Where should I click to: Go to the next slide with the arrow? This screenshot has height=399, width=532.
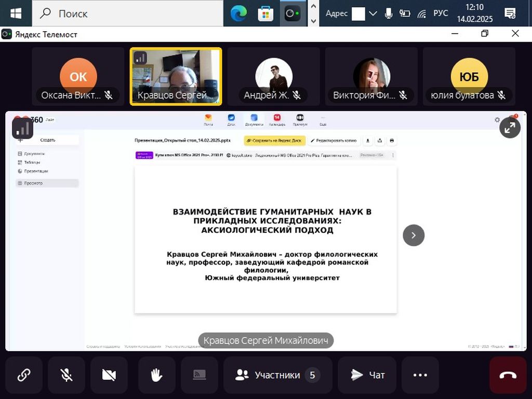414,235
